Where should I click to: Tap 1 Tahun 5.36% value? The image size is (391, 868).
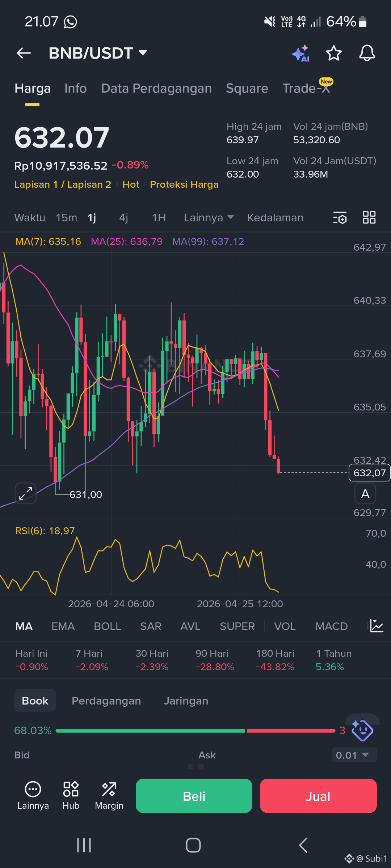pos(330,667)
